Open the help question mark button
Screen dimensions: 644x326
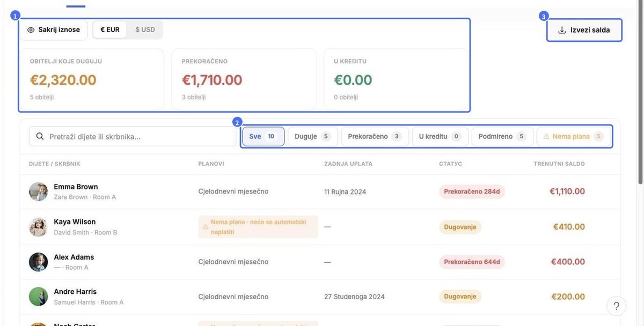(x=616, y=306)
